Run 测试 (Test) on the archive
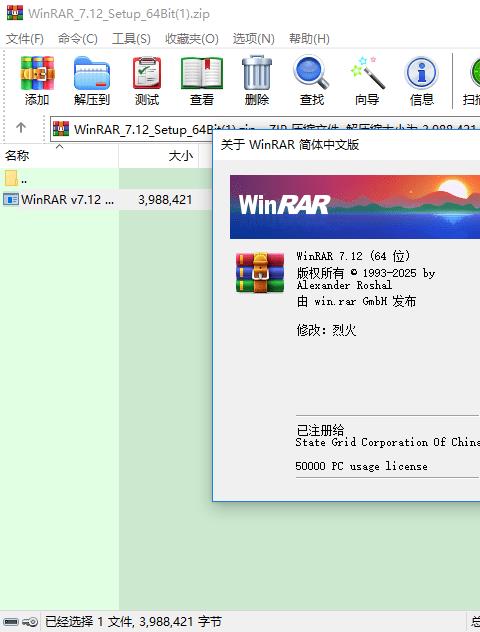Screen dimensions: 480x632 pyautogui.click(x=147, y=73)
